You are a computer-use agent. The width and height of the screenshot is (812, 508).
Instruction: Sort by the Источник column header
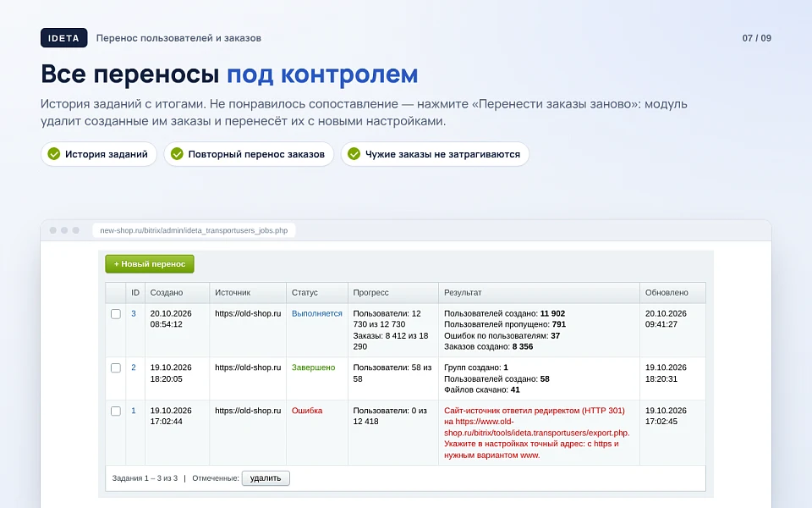pyautogui.click(x=248, y=292)
